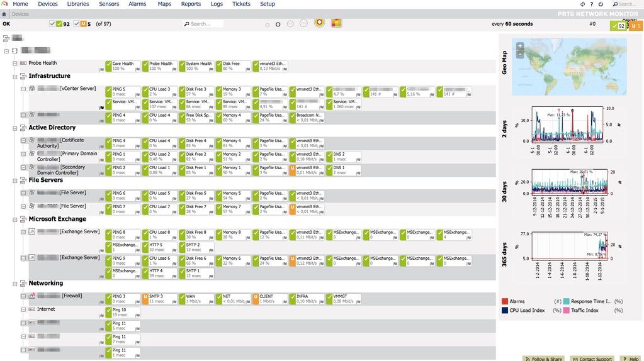Open the help question mark icon
644x361 pixels.
coord(591,4)
